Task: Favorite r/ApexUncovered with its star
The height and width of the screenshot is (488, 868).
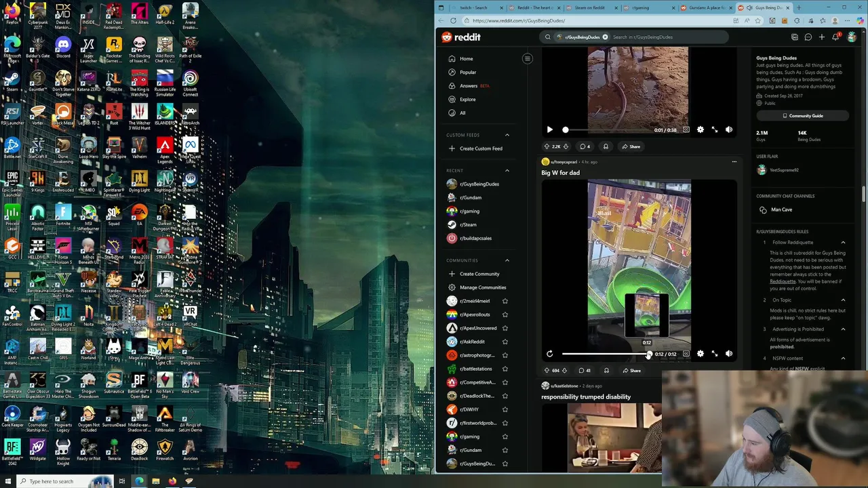Action: pos(505,328)
